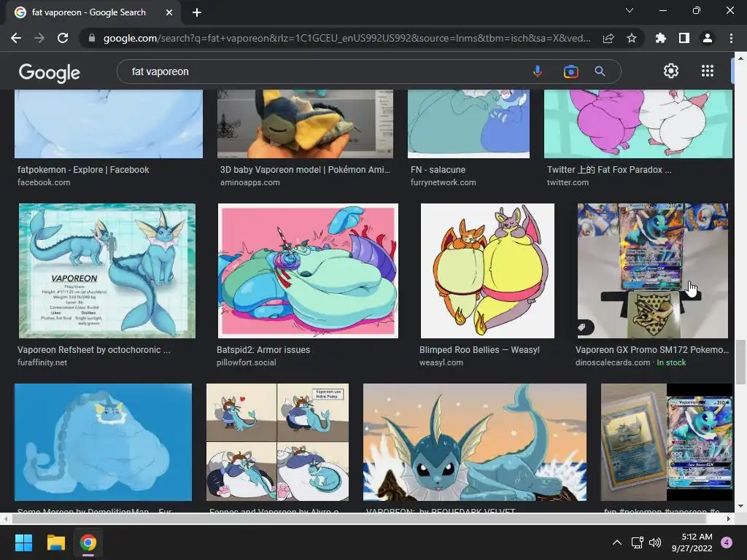This screenshot has width=747, height=560.
Task: Go back to the previous page
Action: point(16,38)
